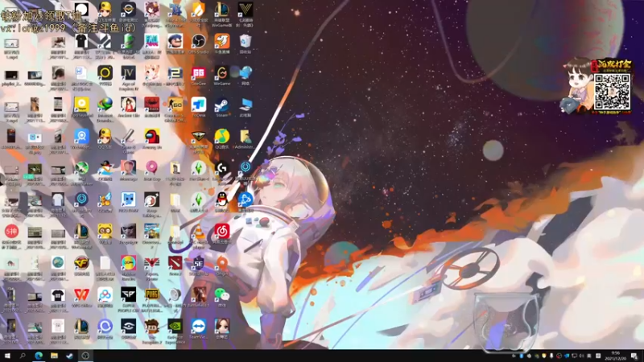Launch the Baidu Netdisk shortcut
The width and height of the screenshot is (644, 362).
click(105, 297)
